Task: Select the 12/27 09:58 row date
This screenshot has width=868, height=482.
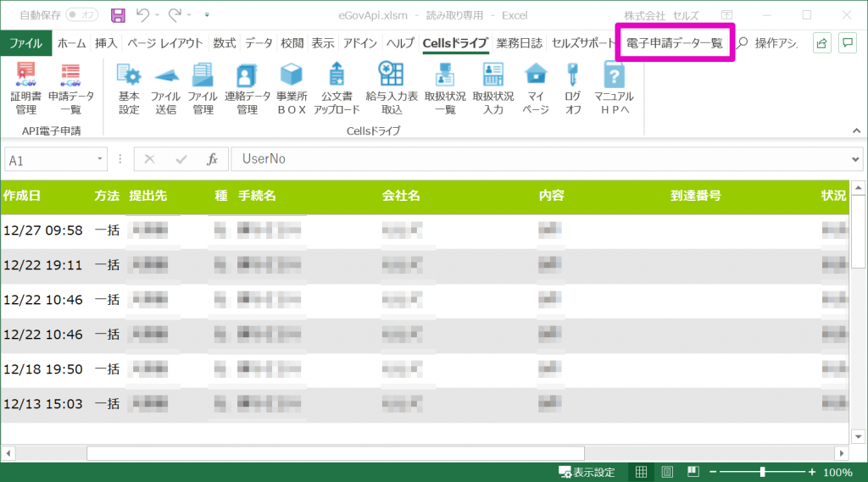Action: pyautogui.click(x=43, y=230)
